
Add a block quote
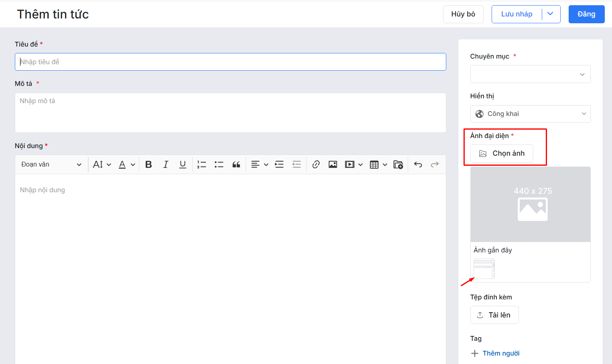pyautogui.click(x=236, y=165)
